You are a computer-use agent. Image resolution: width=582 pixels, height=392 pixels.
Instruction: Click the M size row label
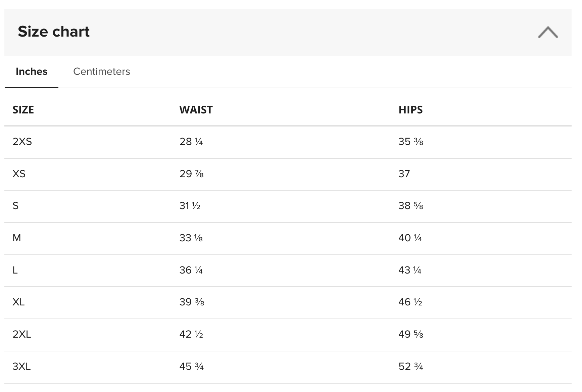click(x=17, y=238)
